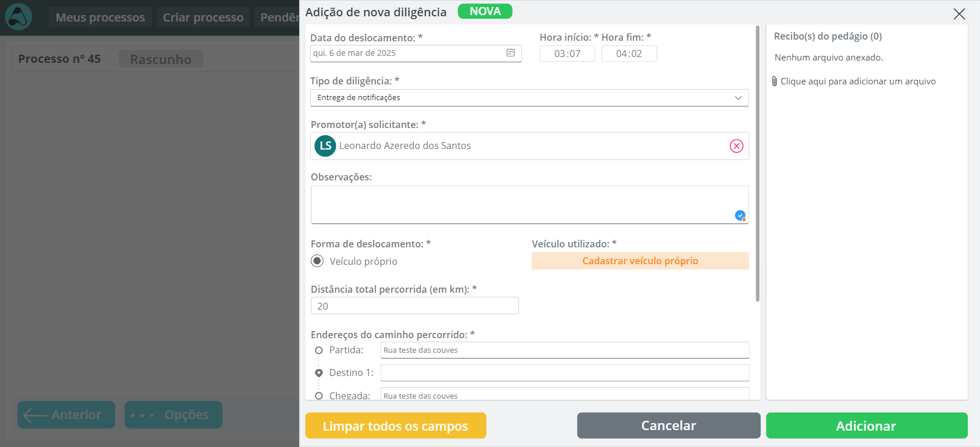This screenshot has height=447, width=980.
Task: Click the "Nenhum arquivo anexado." text
Action: [829, 57]
